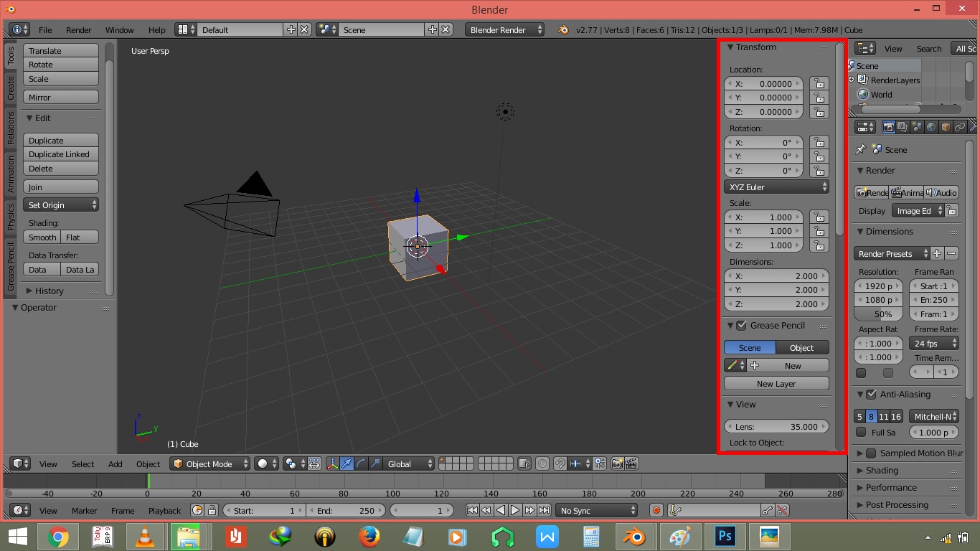The image size is (980, 551).
Task: Switch to the Create tab in tool shelf
Action: tap(11, 88)
